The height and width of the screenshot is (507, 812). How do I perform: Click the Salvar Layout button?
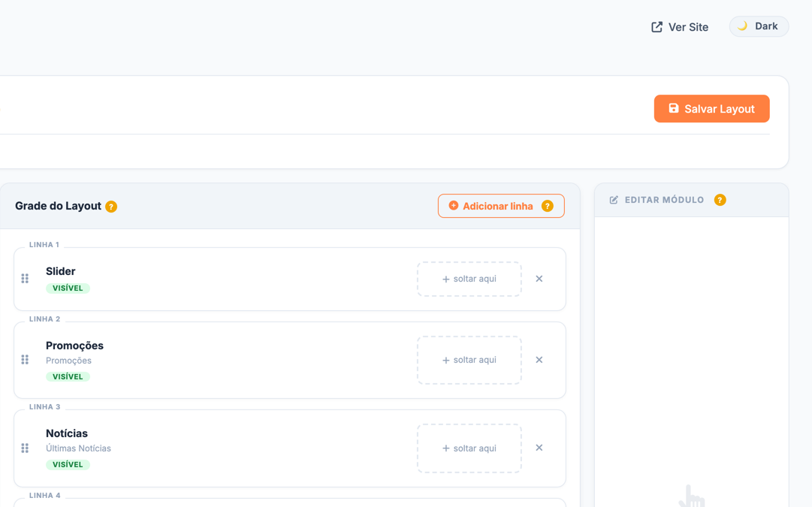(711, 109)
